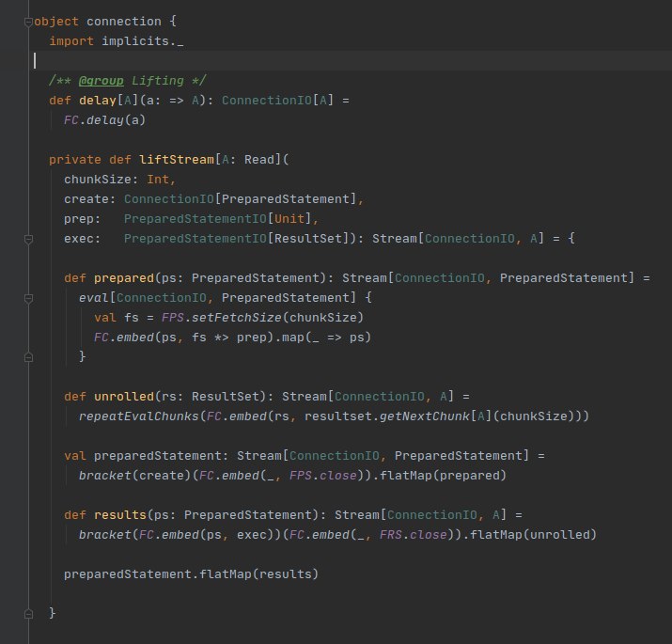Viewport: 672px width, 644px height.
Task: Collapse the 'object connection' fold marker
Action: (28, 22)
